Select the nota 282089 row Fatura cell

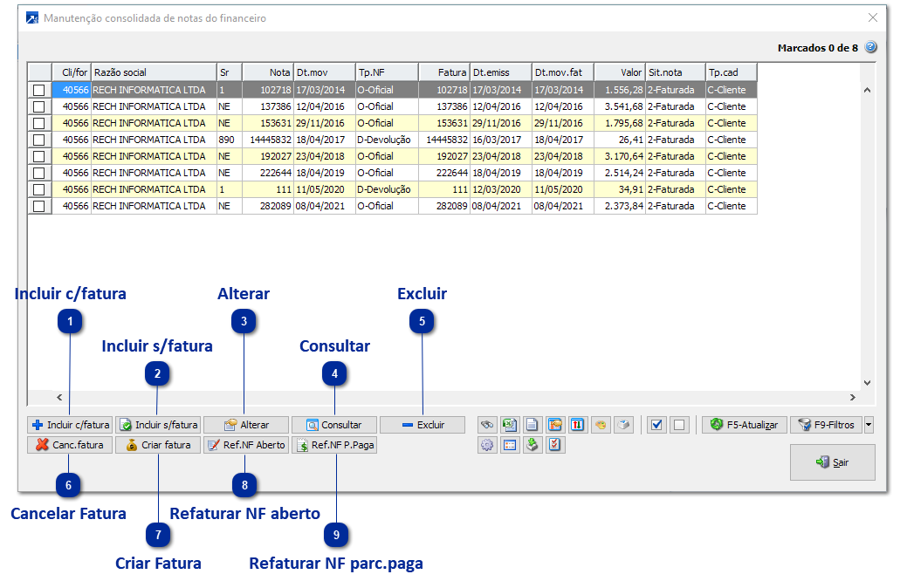click(x=443, y=206)
